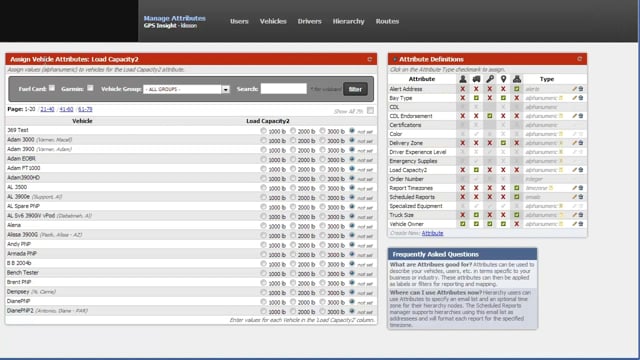Image resolution: width=640 pixels, height=360 pixels.
Task: Open the Vehicle Group dropdown
Action: point(186,89)
